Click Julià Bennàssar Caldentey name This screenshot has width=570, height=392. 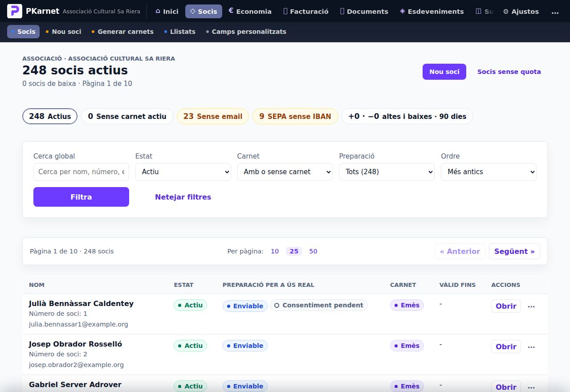(81, 303)
